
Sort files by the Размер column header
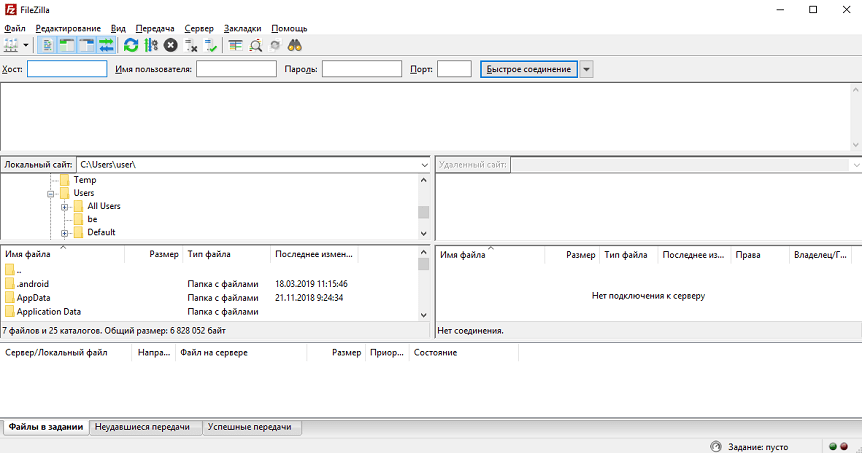(163, 255)
